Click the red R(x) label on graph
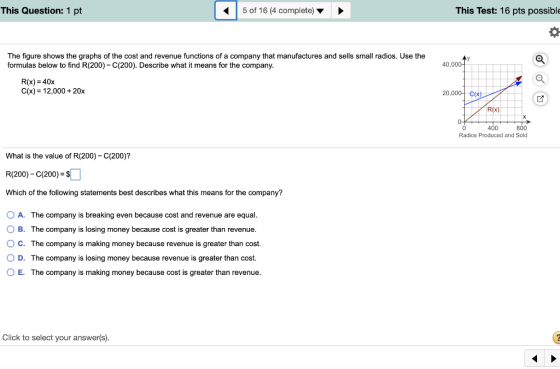 coord(493,110)
